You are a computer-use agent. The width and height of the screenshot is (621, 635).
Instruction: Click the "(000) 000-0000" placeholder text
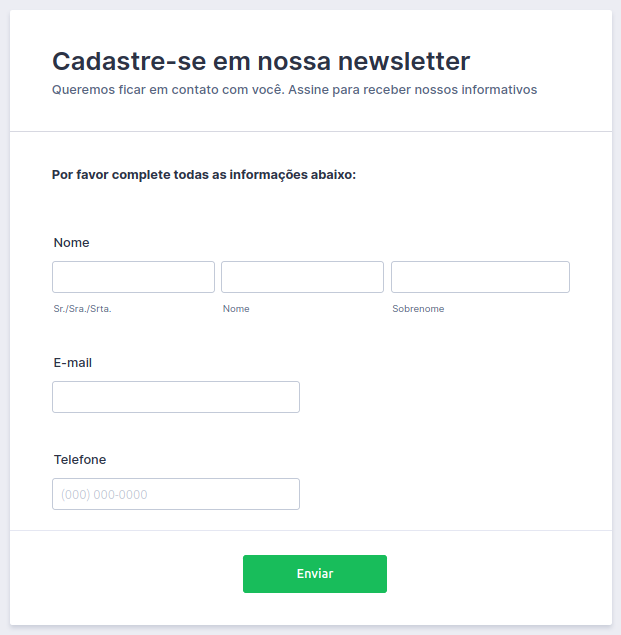pyautogui.click(x=105, y=494)
